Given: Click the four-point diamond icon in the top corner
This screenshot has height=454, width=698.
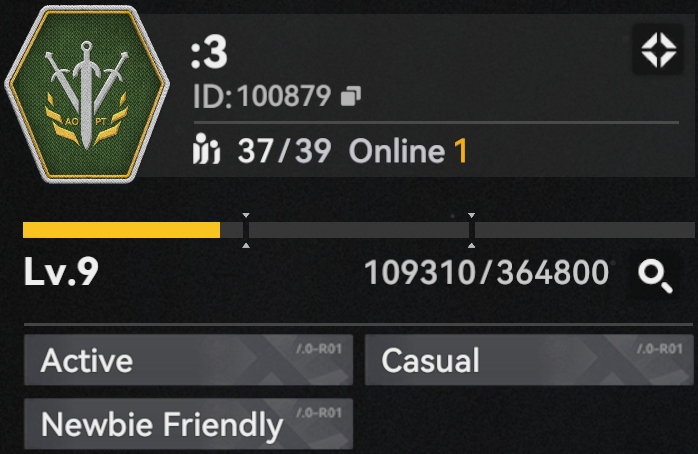Looking at the screenshot, I should (658, 49).
